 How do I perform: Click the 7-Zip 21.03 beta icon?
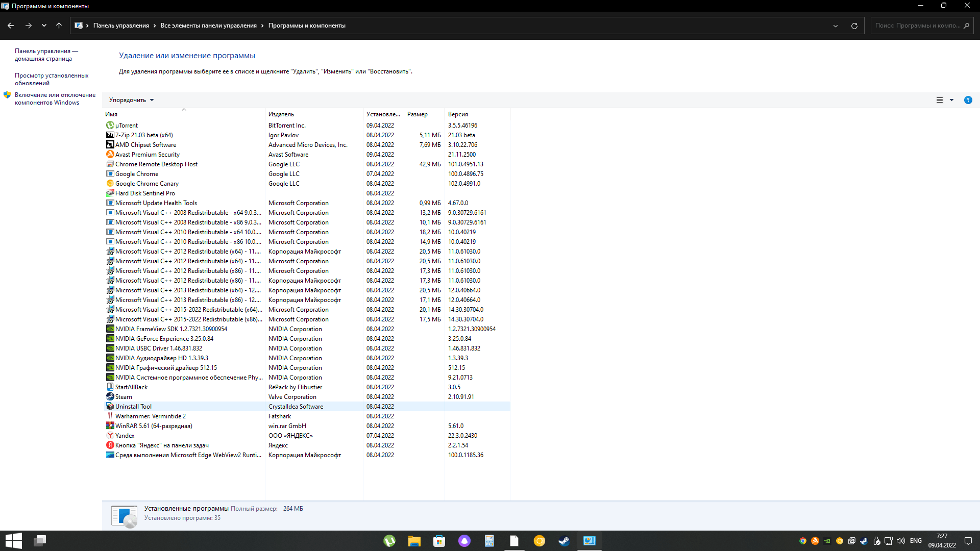pos(110,135)
